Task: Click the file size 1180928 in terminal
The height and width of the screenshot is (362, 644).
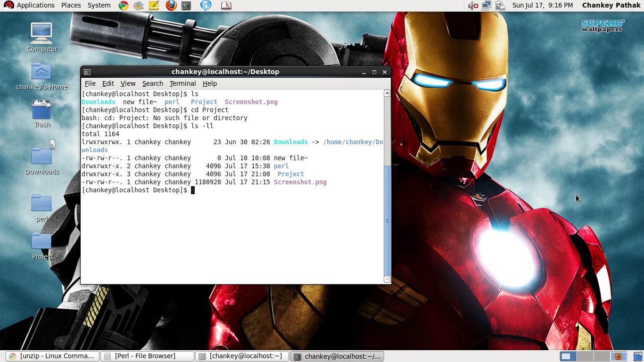Action: click(208, 182)
